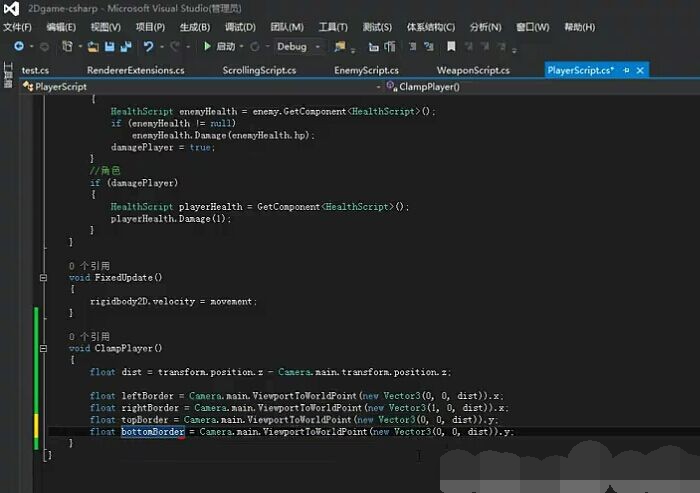The width and height of the screenshot is (700, 493).
Task: Collapse the FixedUpdate method outline
Action: (x=43, y=277)
